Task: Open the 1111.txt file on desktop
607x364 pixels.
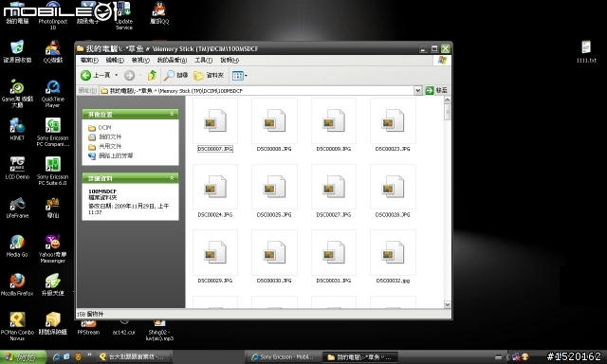Action: pyautogui.click(x=586, y=51)
